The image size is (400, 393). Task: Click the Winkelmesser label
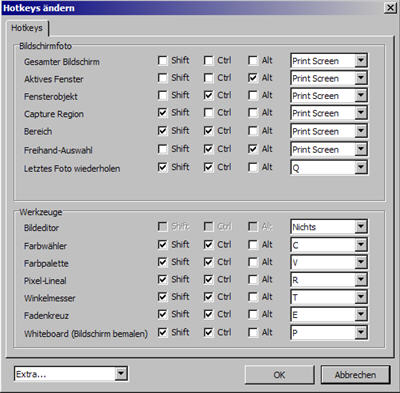click(50, 298)
